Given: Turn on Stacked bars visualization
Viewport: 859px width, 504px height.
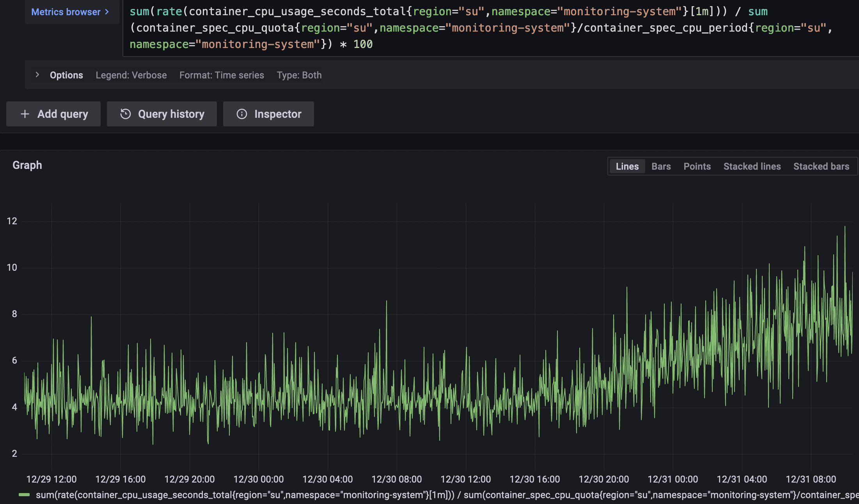Looking at the screenshot, I should click(821, 166).
